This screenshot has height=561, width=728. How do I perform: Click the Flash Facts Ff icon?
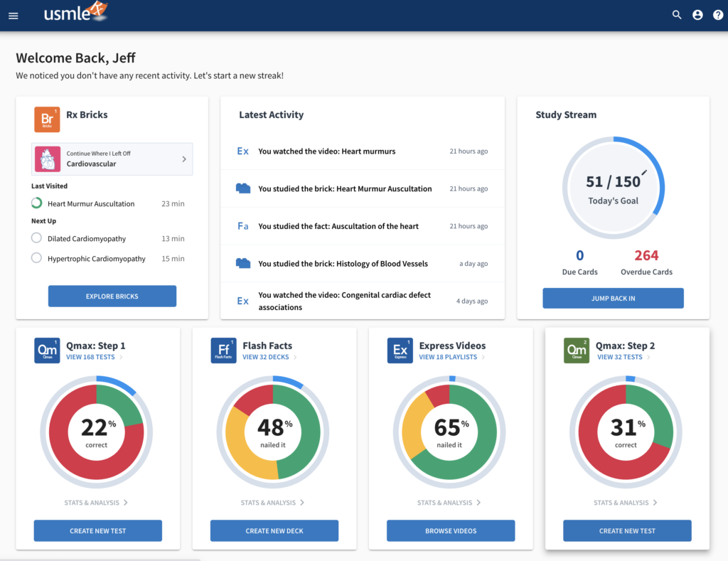(223, 351)
